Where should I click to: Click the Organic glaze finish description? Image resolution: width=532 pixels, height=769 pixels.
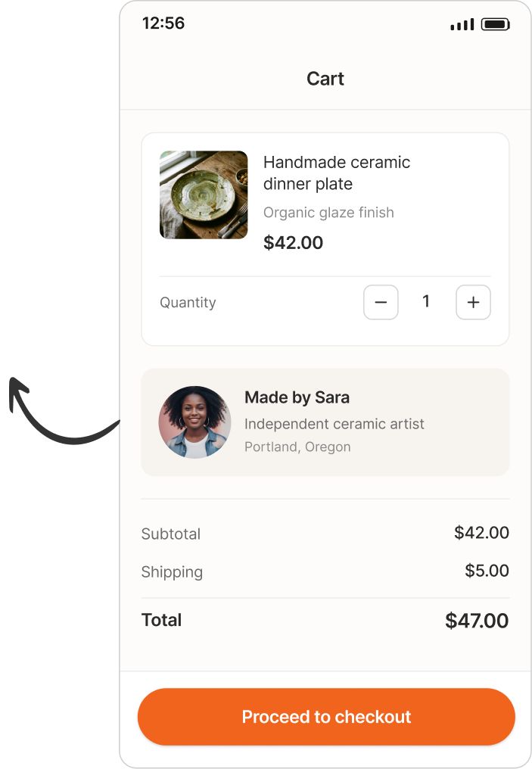[328, 213]
